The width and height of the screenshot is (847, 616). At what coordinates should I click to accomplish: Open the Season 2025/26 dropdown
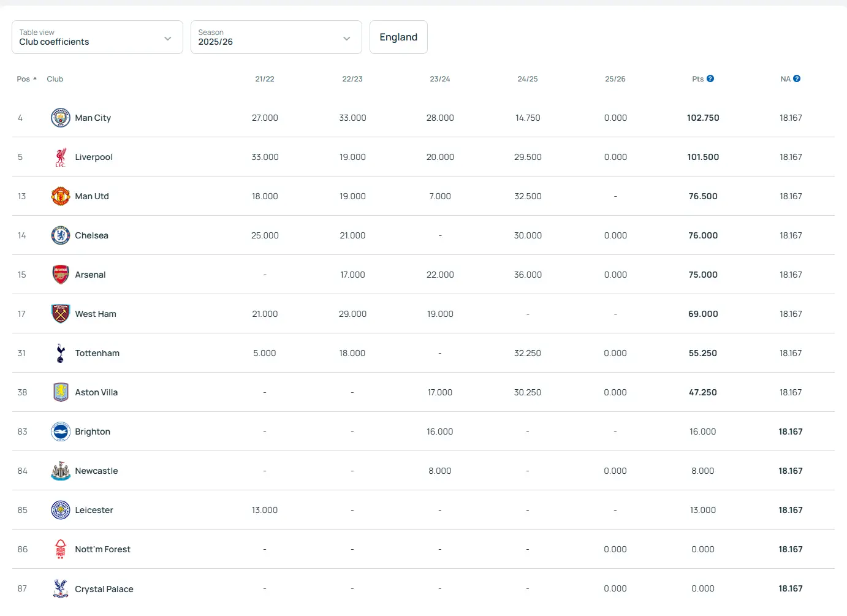276,37
